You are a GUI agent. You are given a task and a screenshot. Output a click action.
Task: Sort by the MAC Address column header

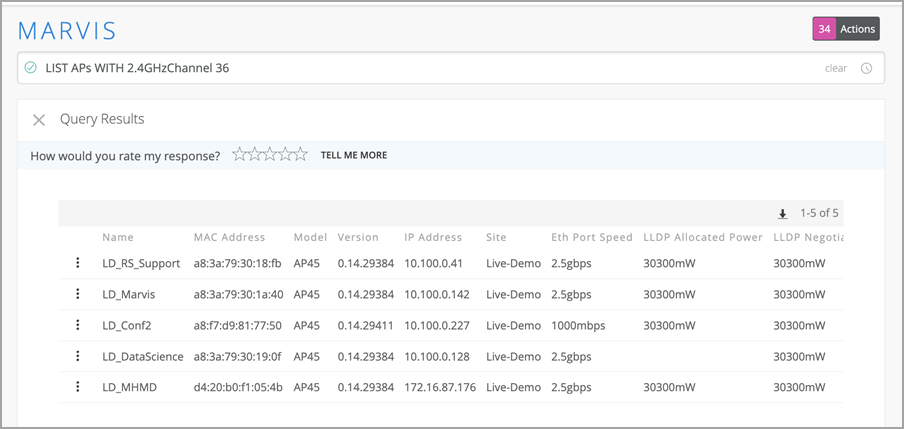(229, 238)
